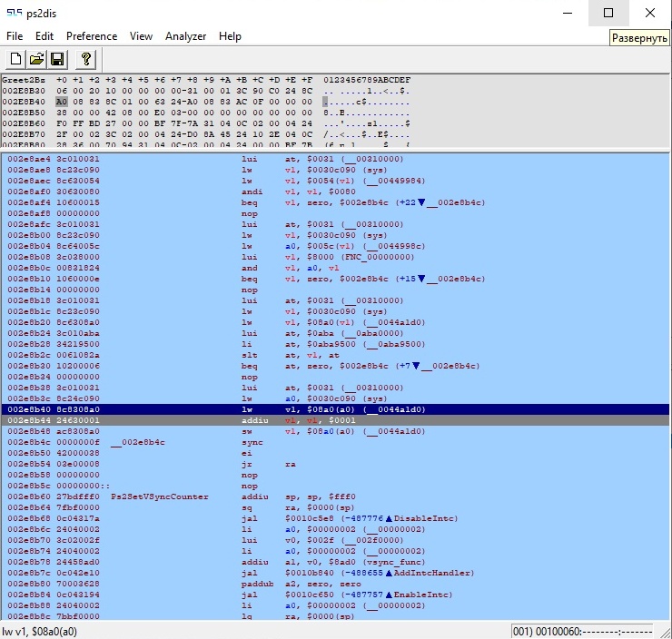Open the Edit menu
Viewport: 672px width, 639px height.
[44, 36]
